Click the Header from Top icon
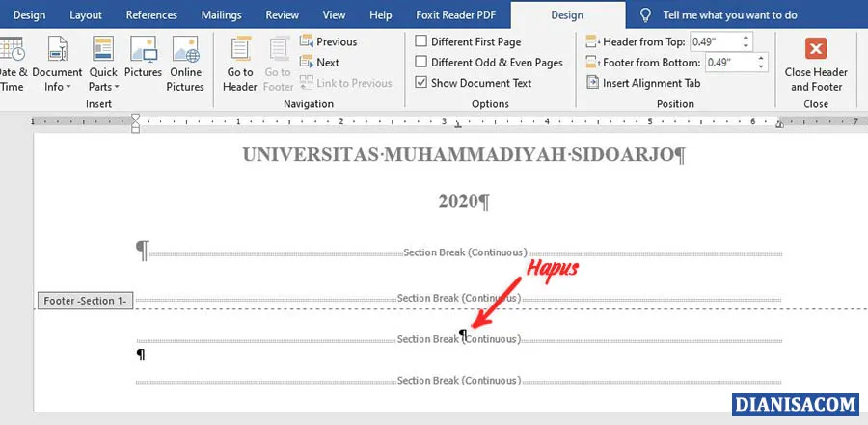This screenshot has height=425, width=868. pyautogui.click(x=592, y=41)
